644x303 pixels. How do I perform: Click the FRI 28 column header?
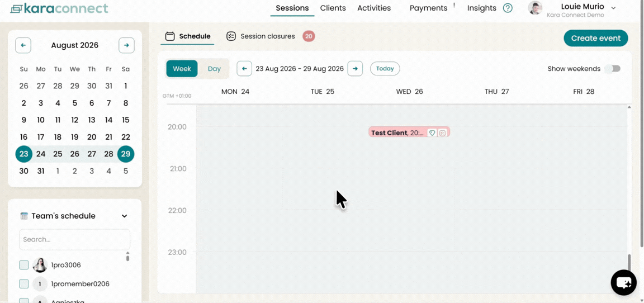click(584, 92)
